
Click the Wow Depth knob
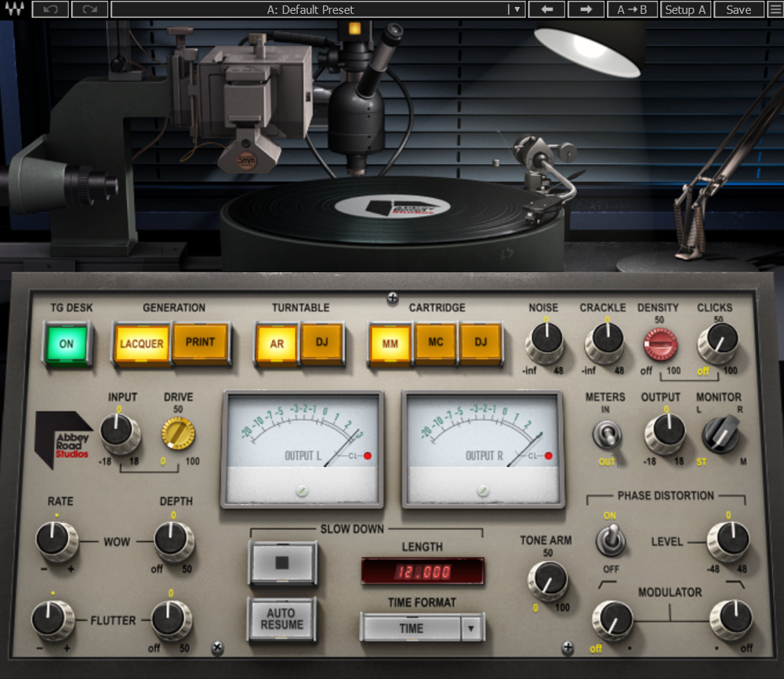(x=173, y=541)
